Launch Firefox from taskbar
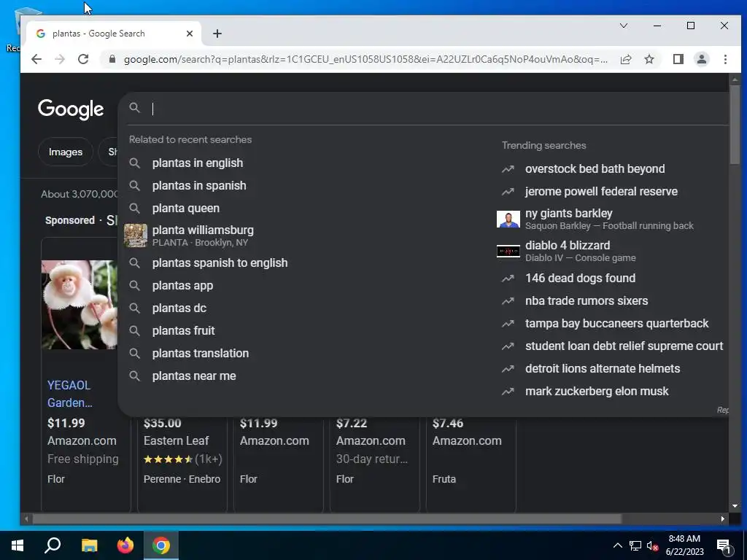Viewport: 747px width, 560px height. click(x=125, y=545)
